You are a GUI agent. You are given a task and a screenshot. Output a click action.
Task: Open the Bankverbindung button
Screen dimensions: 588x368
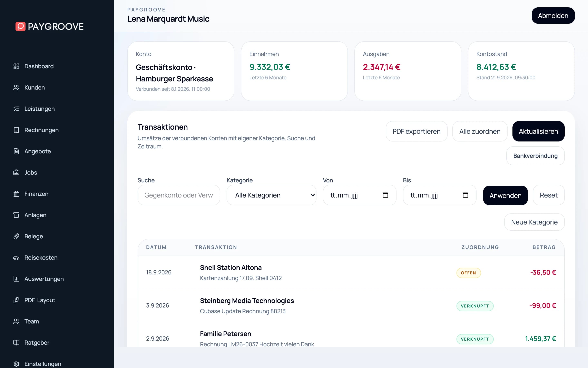point(535,156)
